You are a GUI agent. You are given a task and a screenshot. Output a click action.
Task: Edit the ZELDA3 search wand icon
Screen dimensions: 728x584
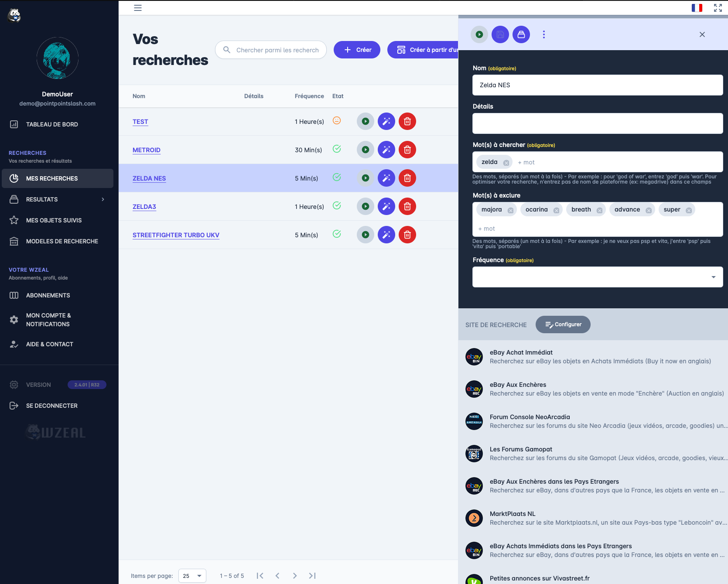386,206
